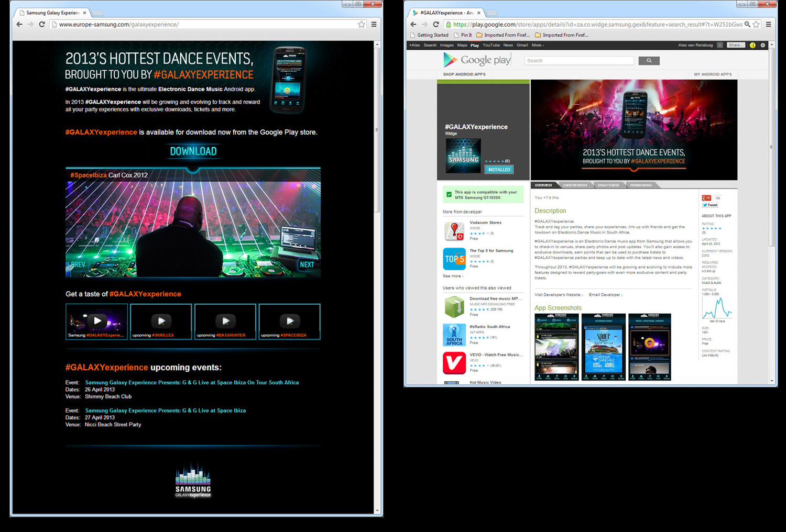Click the Google Play logo
This screenshot has height=532, width=786.
pyautogui.click(x=477, y=60)
